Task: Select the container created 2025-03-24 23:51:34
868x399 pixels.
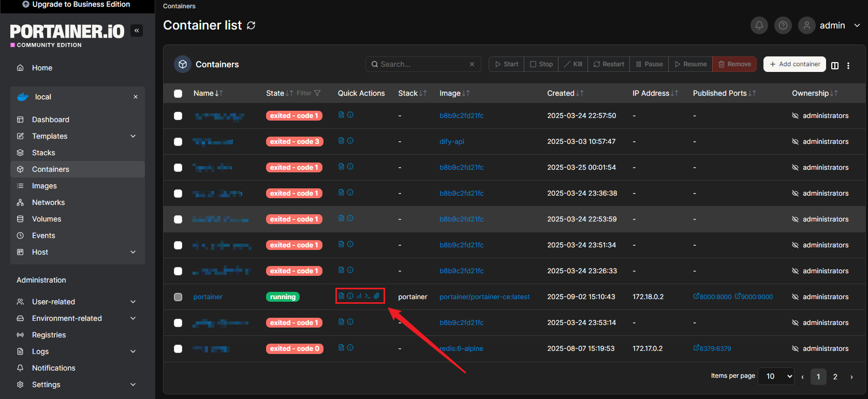Action: pos(178,245)
